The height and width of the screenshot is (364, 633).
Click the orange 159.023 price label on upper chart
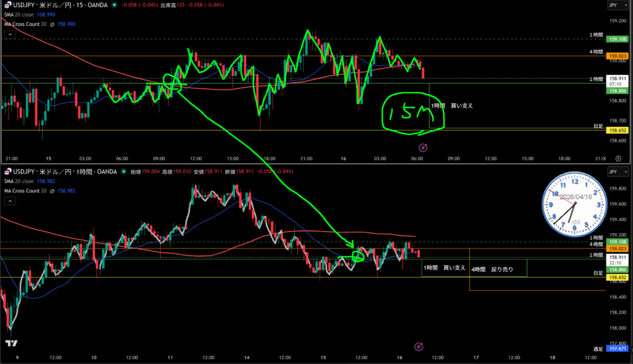click(x=618, y=56)
